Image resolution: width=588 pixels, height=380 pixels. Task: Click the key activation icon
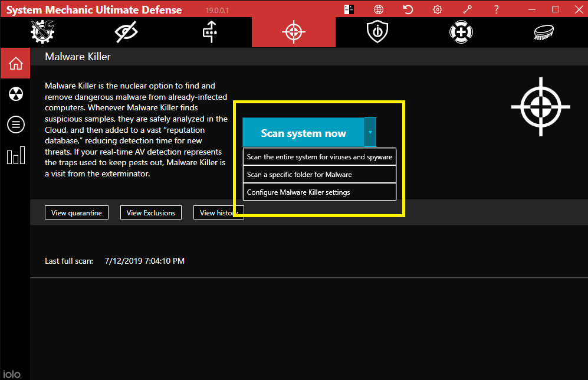[x=467, y=9]
